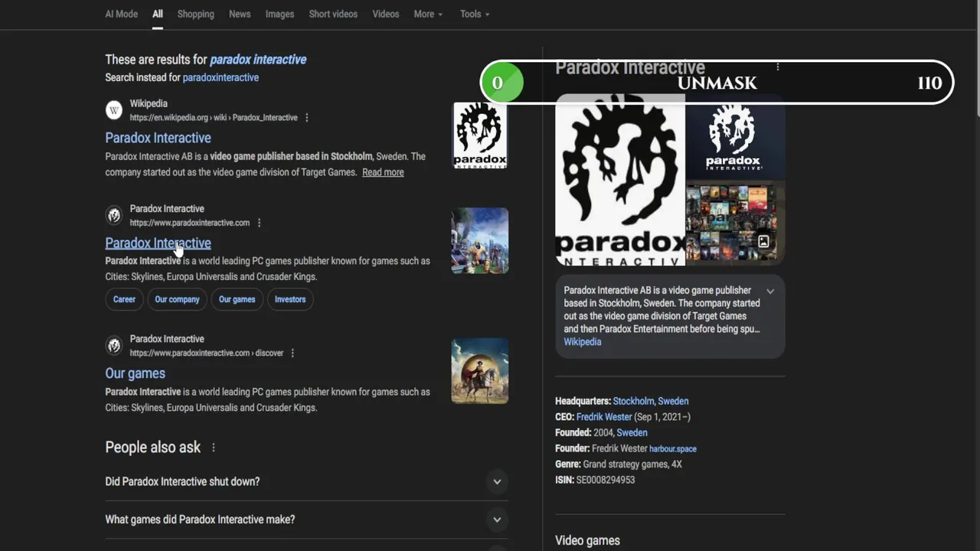Click the 'Our games' sitelink chip
This screenshot has width=980, height=551.
click(237, 299)
